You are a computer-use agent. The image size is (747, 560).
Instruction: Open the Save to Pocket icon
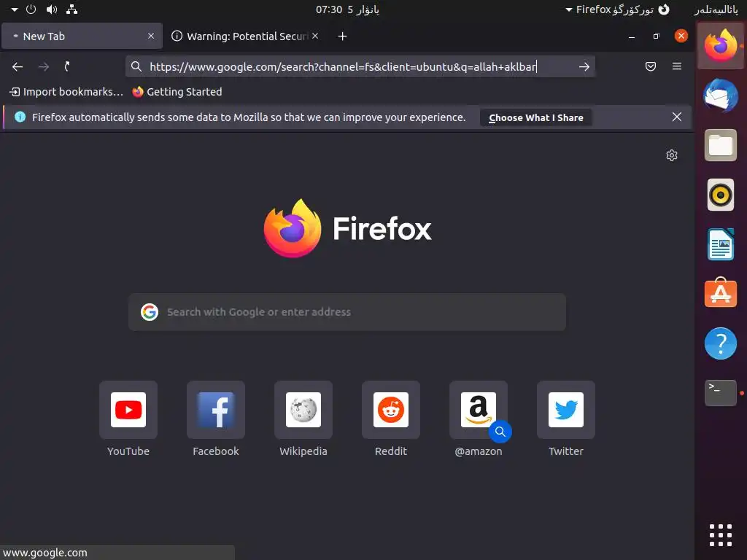click(650, 66)
